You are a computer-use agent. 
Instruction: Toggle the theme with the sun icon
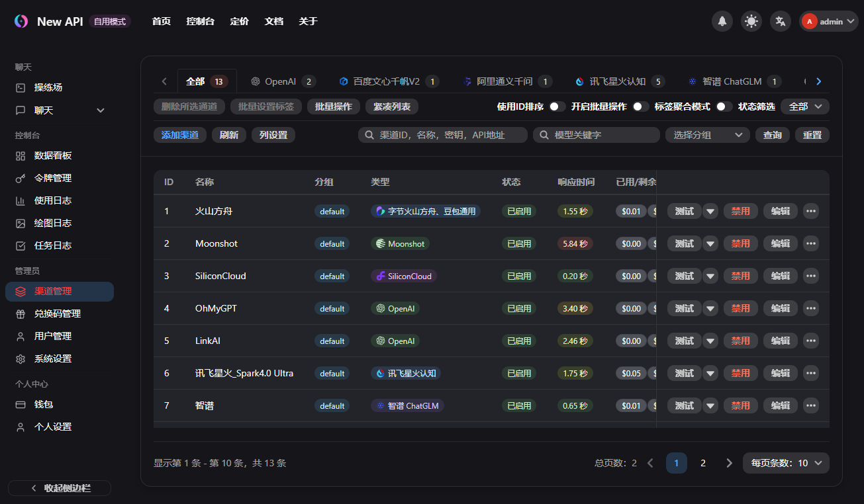[751, 21]
